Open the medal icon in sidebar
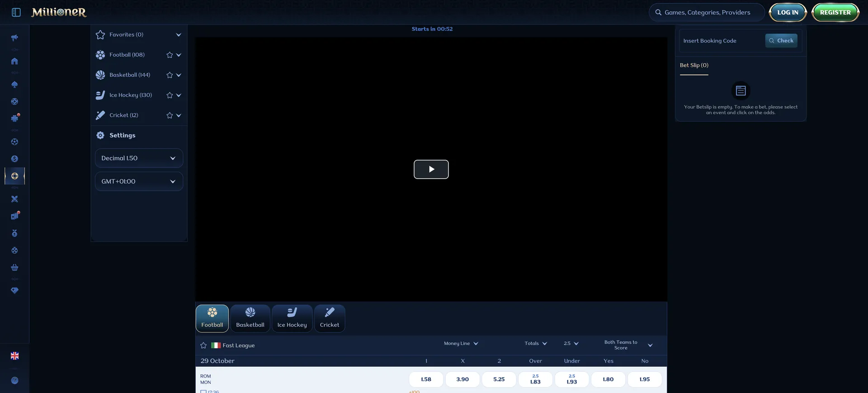 14,233
